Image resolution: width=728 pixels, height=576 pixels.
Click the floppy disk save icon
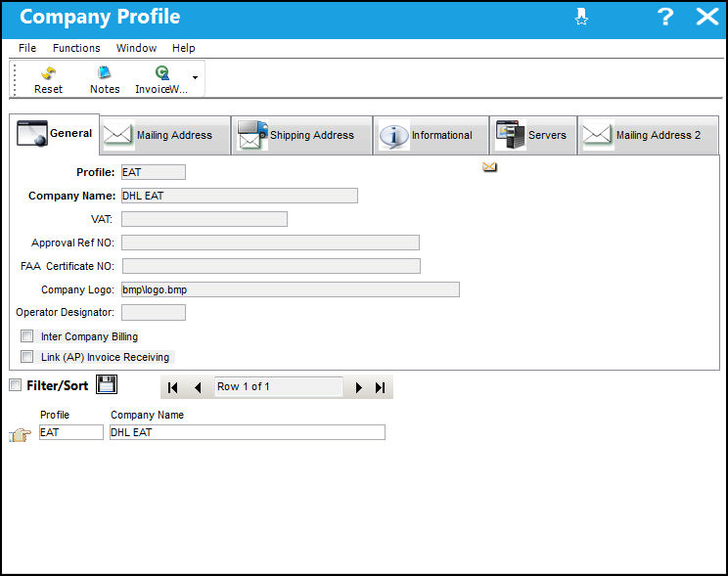(107, 384)
